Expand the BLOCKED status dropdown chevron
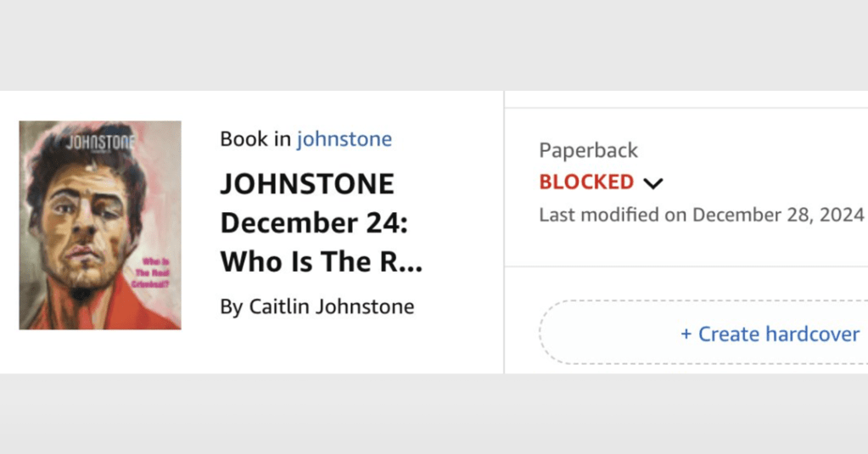Image resolution: width=868 pixels, height=454 pixels. point(652,182)
